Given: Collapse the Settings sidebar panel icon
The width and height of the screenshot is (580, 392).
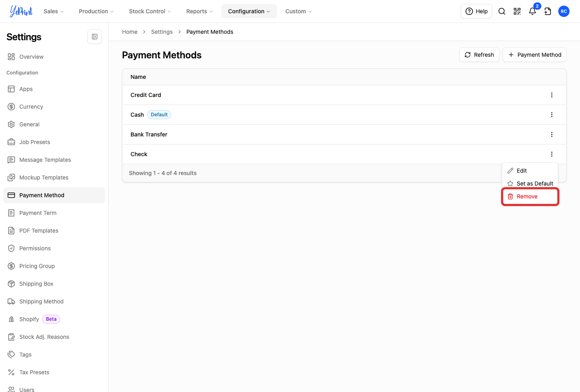Looking at the screenshot, I should click(95, 37).
